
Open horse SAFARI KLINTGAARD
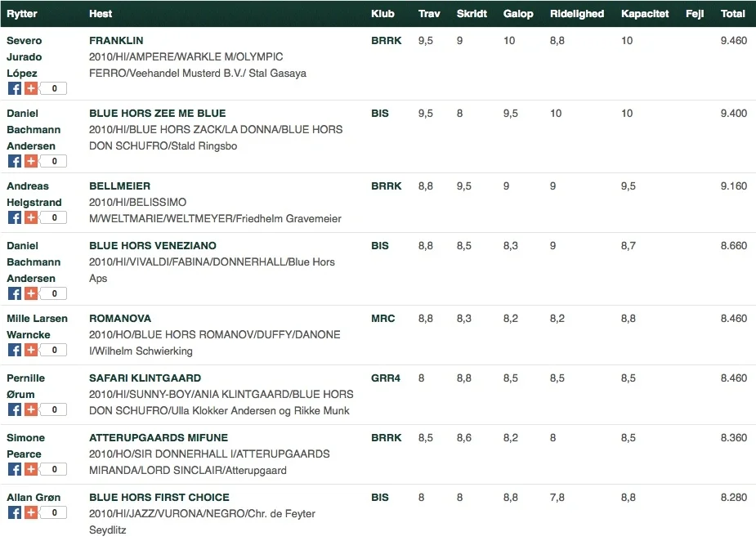click(145, 378)
